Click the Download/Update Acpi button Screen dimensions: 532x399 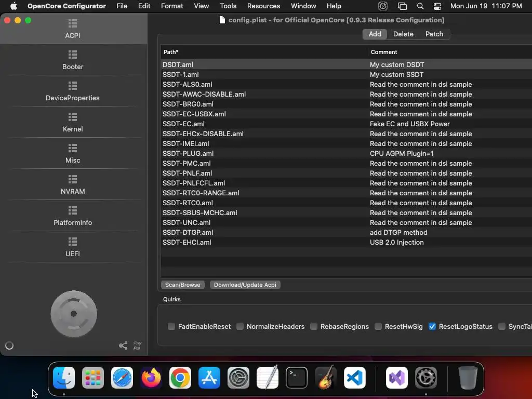pos(245,285)
